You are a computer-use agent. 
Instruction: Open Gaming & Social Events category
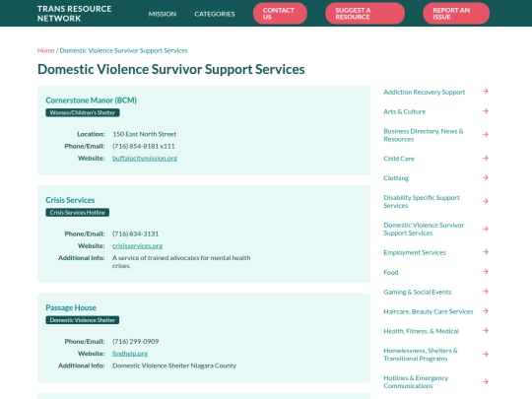[x=418, y=292]
